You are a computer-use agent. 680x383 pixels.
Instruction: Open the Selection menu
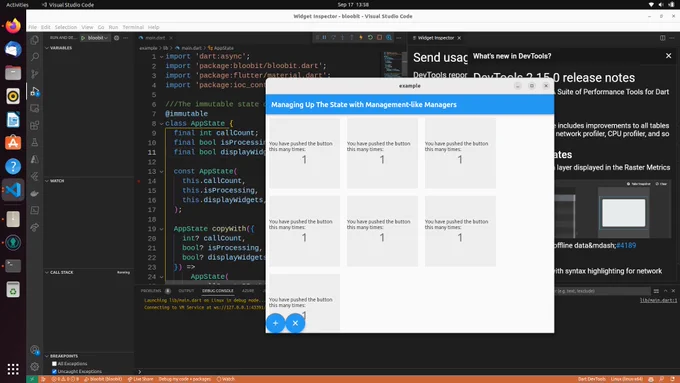point(65,27)
